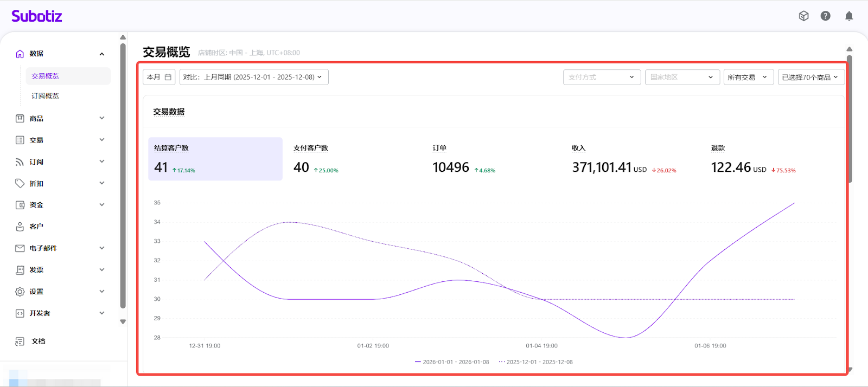Select the 收入 metric card
Image resolution: width=868 pixels, height=387 pixels.
[624, 159]
